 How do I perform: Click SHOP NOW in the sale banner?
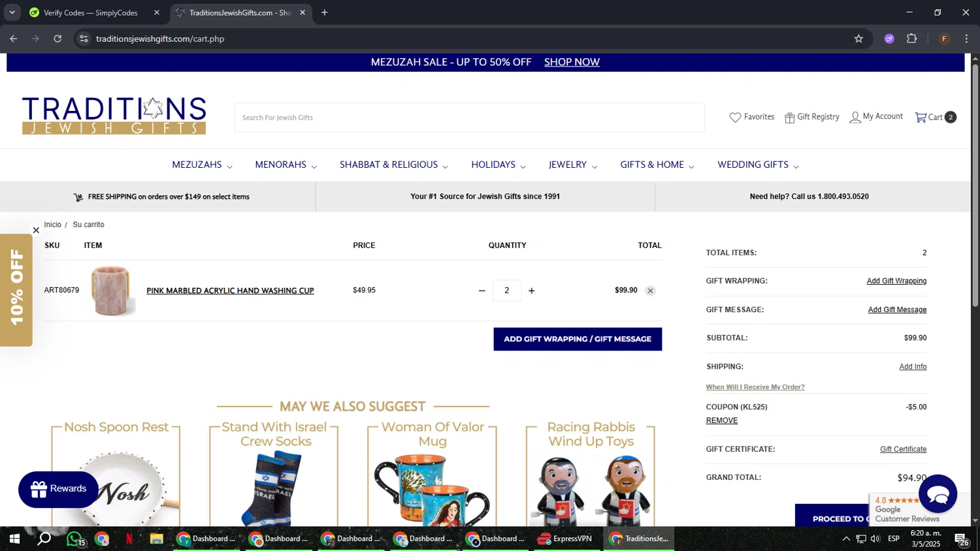click(x=572, y=62)
